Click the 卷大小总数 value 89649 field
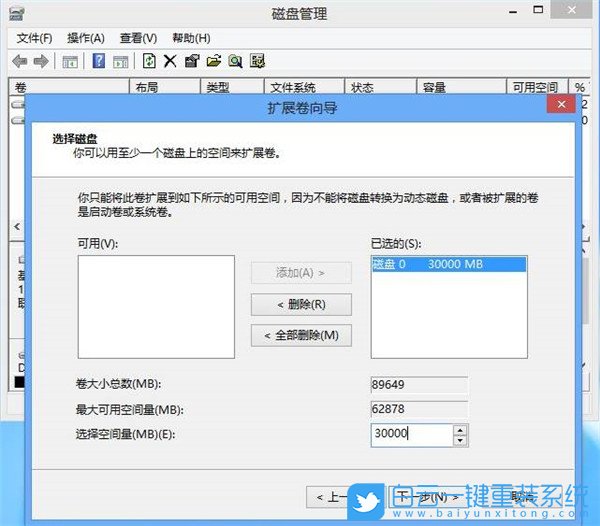 click(x=419, y=384)
